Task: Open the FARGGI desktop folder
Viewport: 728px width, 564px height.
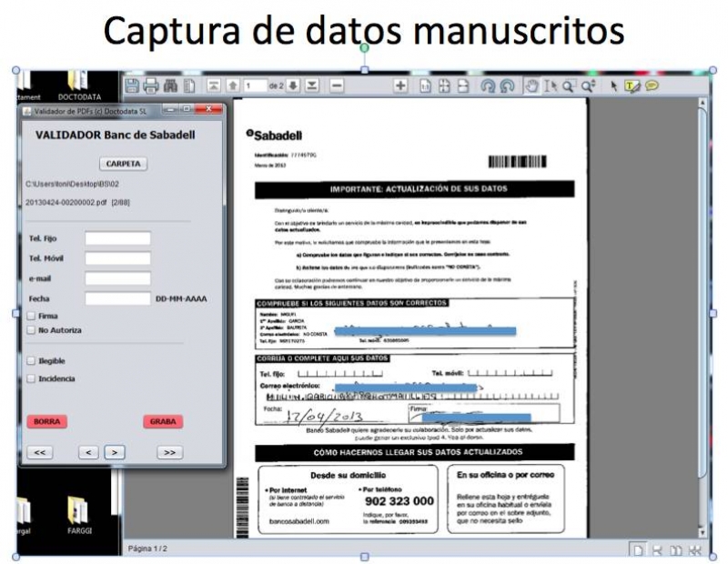Action: (79, 515)
